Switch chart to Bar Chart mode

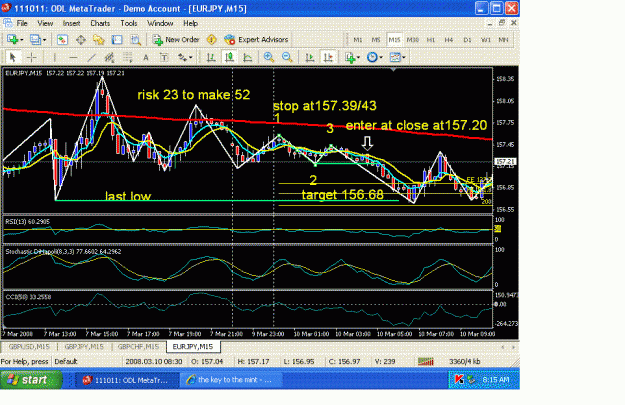click(211, 57)
